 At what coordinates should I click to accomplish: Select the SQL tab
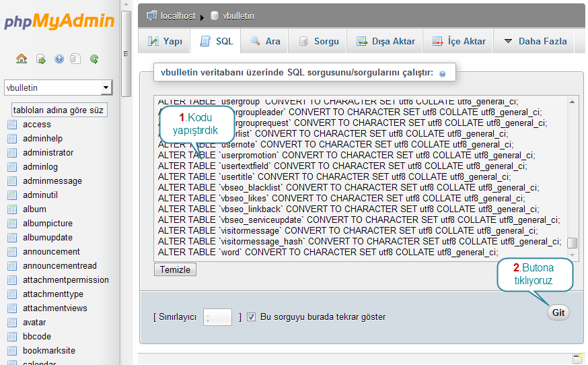click(217, 41)
